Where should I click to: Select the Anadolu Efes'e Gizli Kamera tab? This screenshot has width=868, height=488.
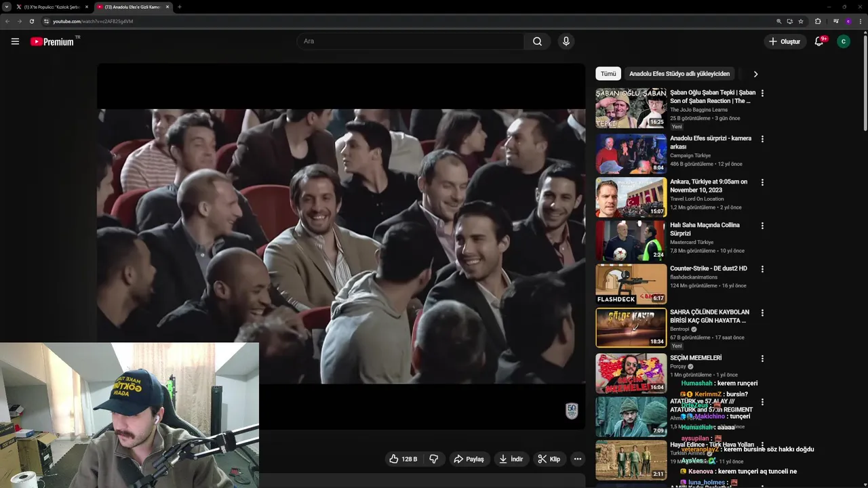pyautogui.click(x=133, y=7)
